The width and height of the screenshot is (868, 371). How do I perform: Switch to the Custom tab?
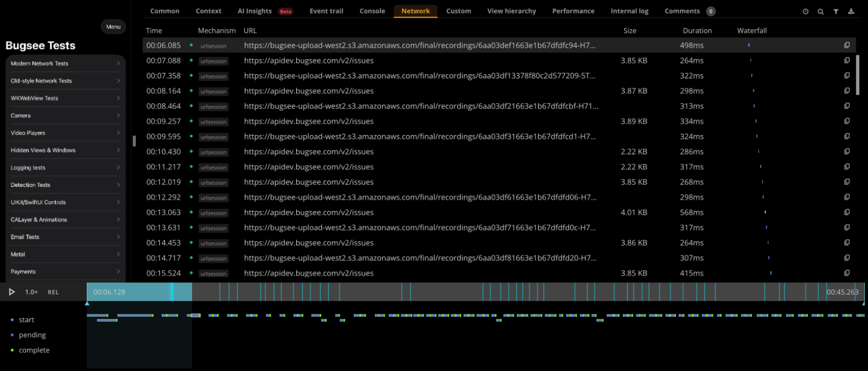[458, 11]
